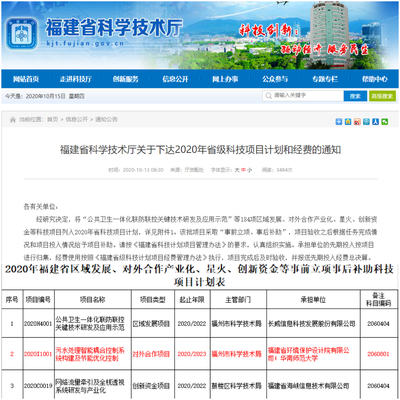400x400 pixels.
Task: Click the red project number 2020I1001
Action: (x=38, y=354)
